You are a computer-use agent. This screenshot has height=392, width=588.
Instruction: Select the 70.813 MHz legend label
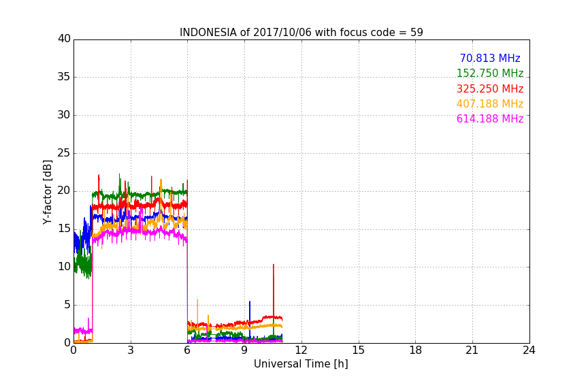coord(490,58)
